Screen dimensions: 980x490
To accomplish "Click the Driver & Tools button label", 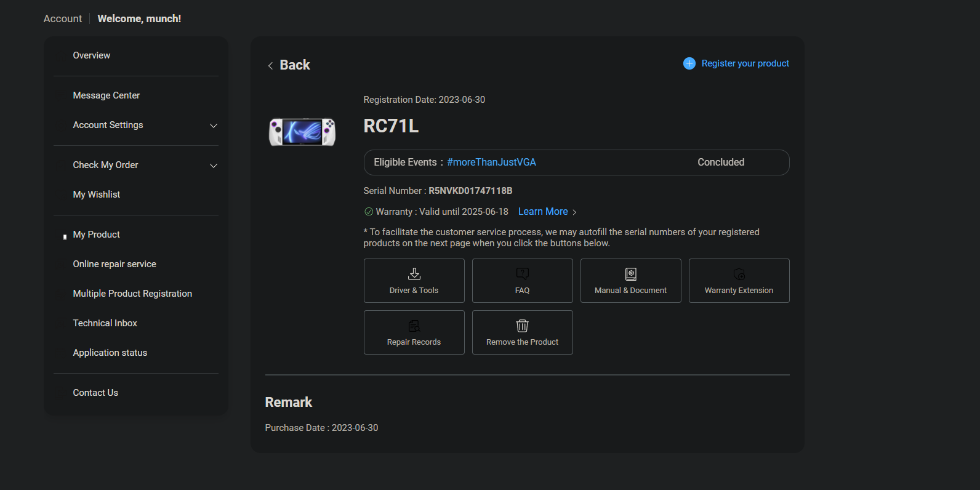I will [414, 291].
